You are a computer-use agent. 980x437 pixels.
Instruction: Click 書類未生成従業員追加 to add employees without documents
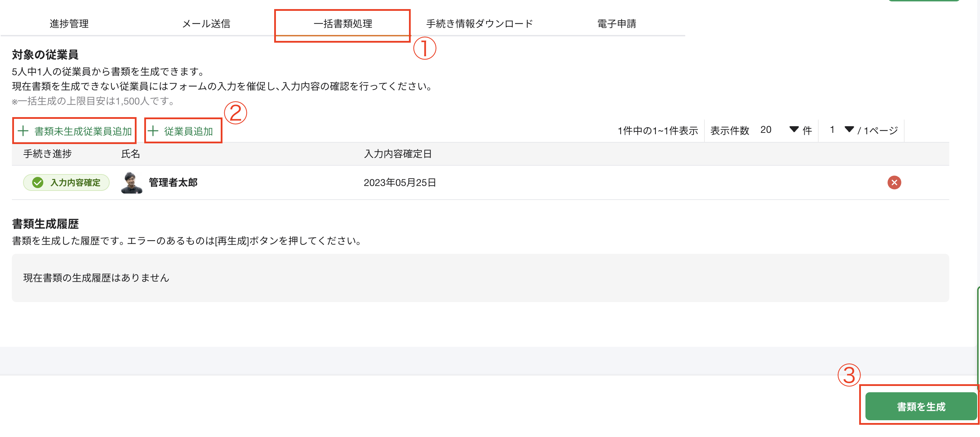(82, 131)
